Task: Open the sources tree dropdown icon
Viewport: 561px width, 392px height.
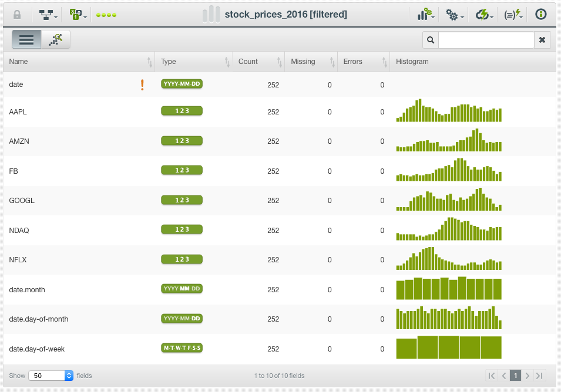Action: [x=48, y=15]
